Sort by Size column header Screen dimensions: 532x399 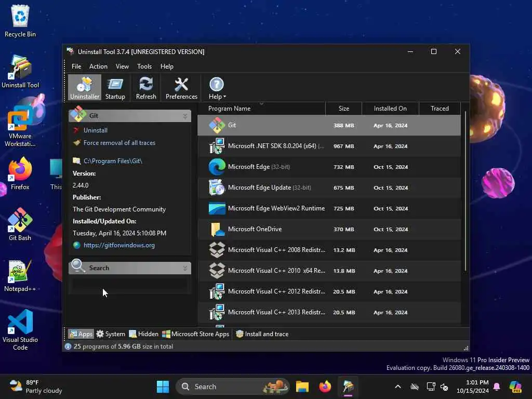point(344,109)
